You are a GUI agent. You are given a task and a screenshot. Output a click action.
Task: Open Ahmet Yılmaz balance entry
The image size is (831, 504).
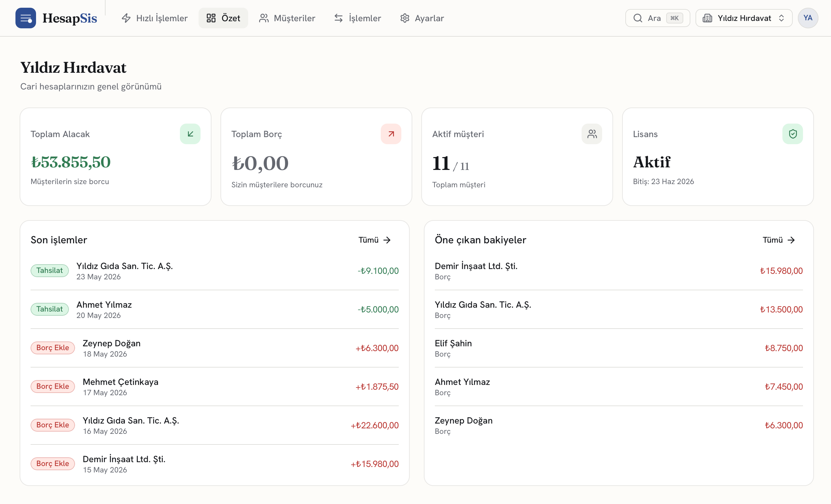(619, 387)
